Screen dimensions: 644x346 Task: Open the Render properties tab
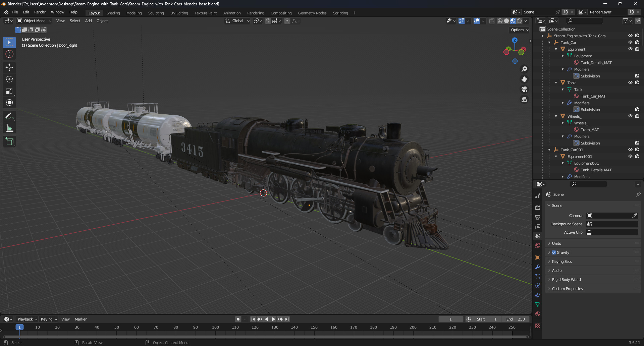click(x=538, y=208)
